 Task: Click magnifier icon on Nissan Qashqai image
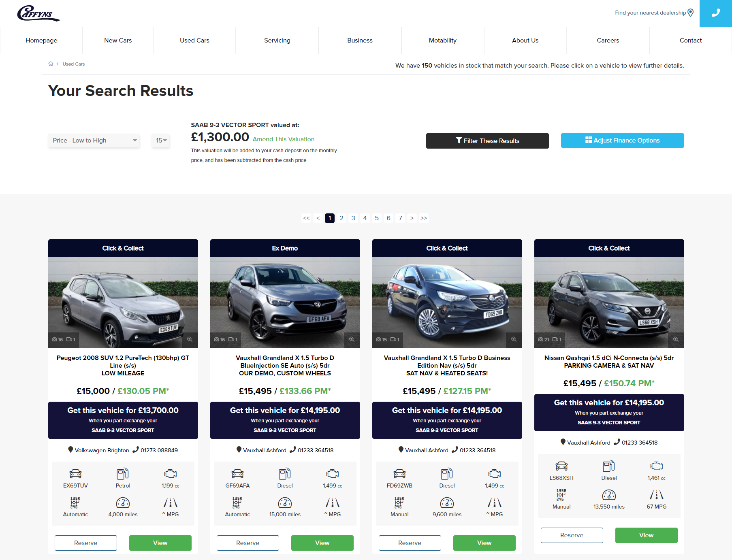[676, 339]
